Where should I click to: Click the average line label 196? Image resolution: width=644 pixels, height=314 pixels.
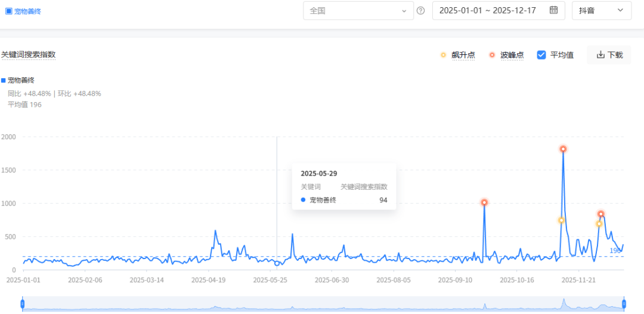pyautogui.click(x=615, y=251)
